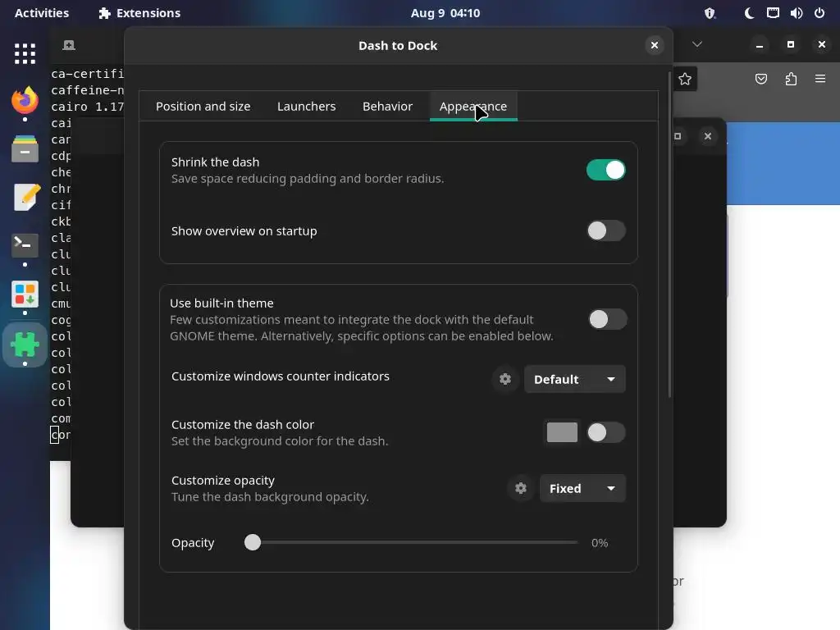The width and height of the screenshot is (840, 630).
Task: Close the inner window behind the dialog
Action: point(708,136)
